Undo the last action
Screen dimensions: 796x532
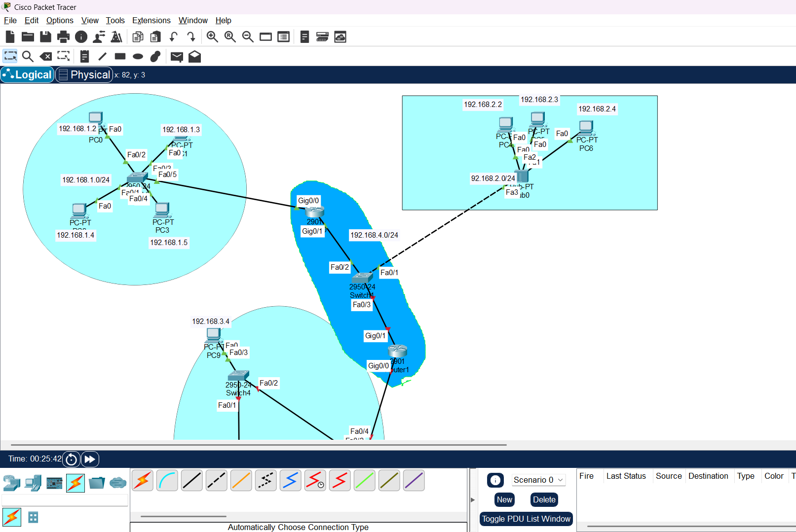(174, 37)
